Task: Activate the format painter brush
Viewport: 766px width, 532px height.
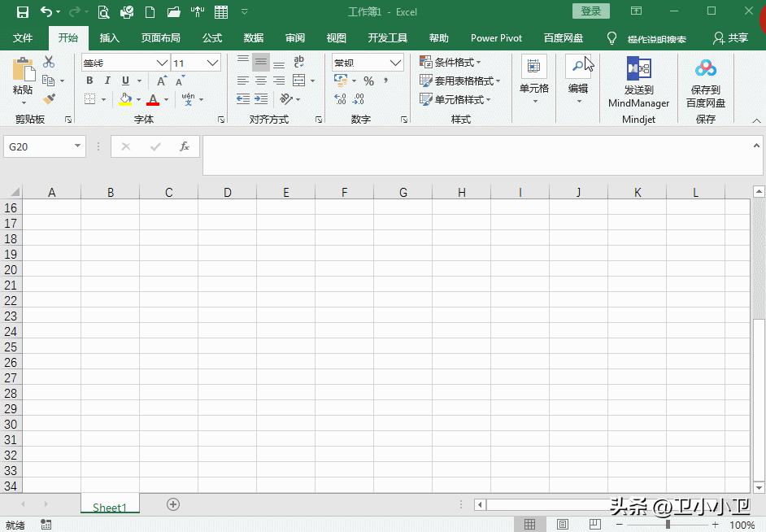Action: (x=48, y=99)
